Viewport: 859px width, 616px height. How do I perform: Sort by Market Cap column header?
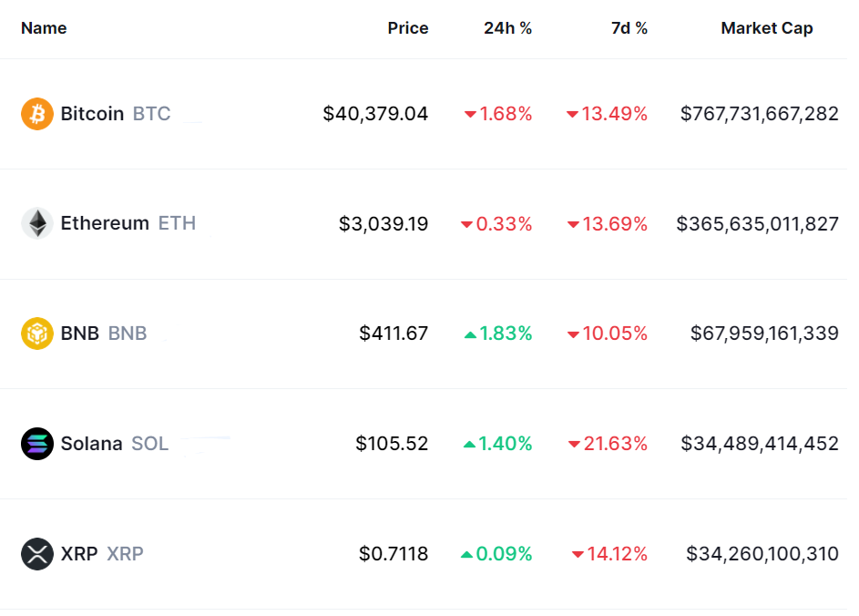tap(766, 28)
